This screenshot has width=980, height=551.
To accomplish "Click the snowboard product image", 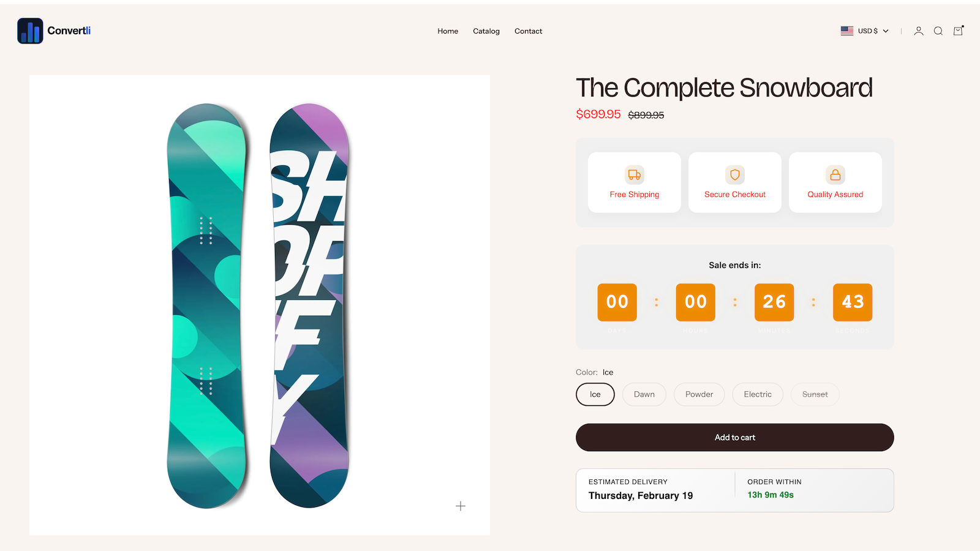I will 260,305.
